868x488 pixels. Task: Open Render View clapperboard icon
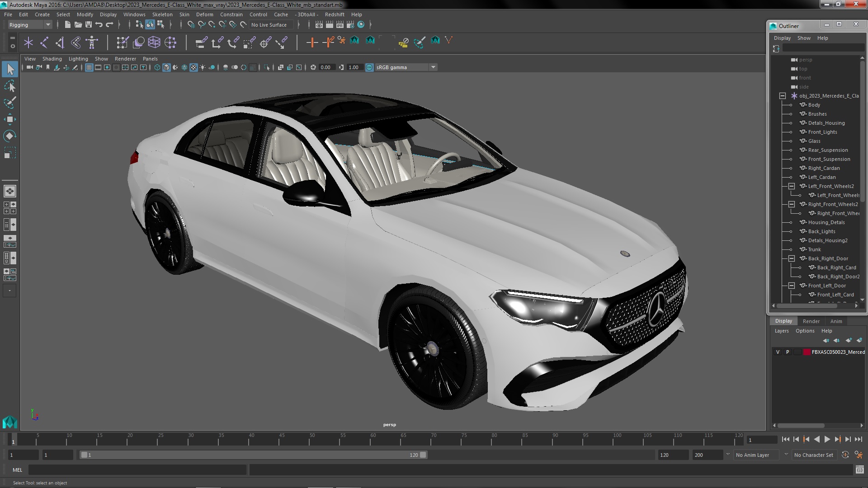[319, 24]
